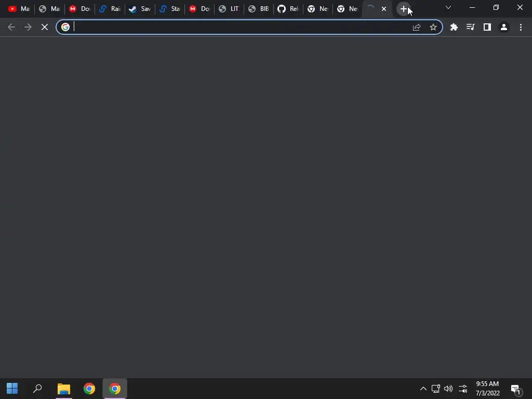The height and width of the screenshot is (399, 532).
Task: Switch to the inactive Chrome taskbar icon
Action: coord(89,389)
